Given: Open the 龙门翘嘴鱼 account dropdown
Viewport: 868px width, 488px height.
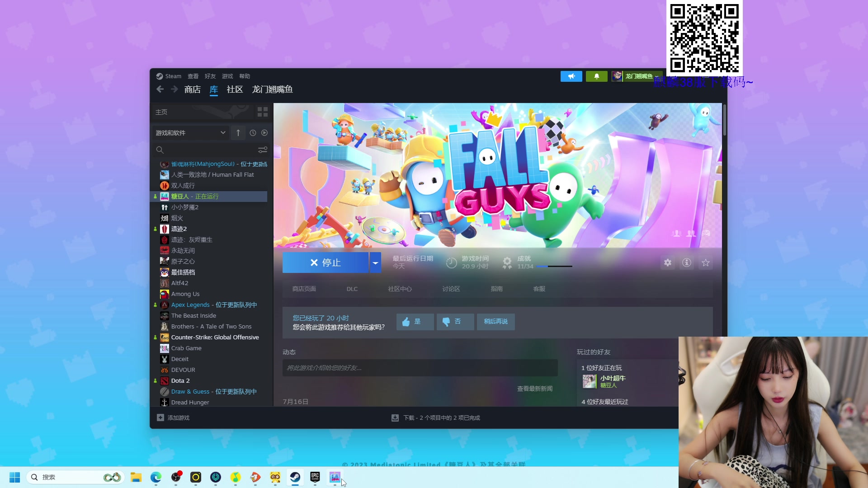Looking at the screenshot, I should click(x=637, y=76).
